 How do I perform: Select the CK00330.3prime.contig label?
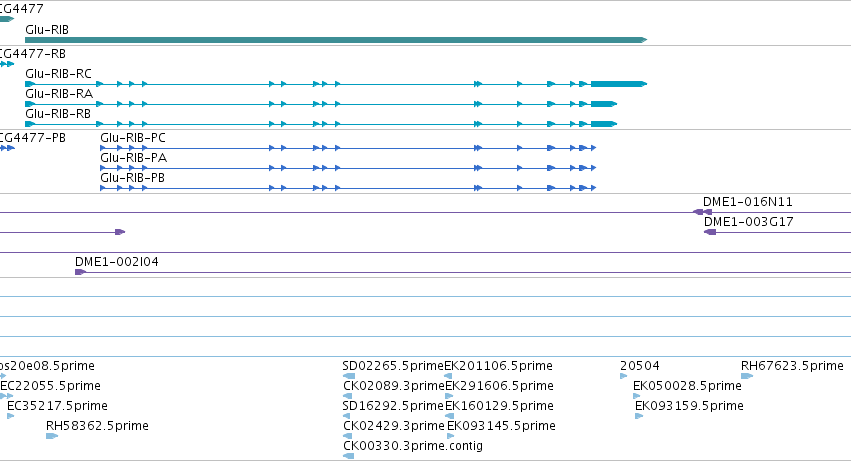(x=413, y=446)
